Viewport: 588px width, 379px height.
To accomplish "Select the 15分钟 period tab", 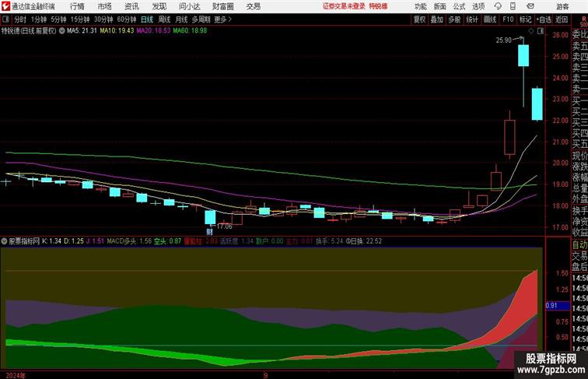I will (x=80, y=19).
